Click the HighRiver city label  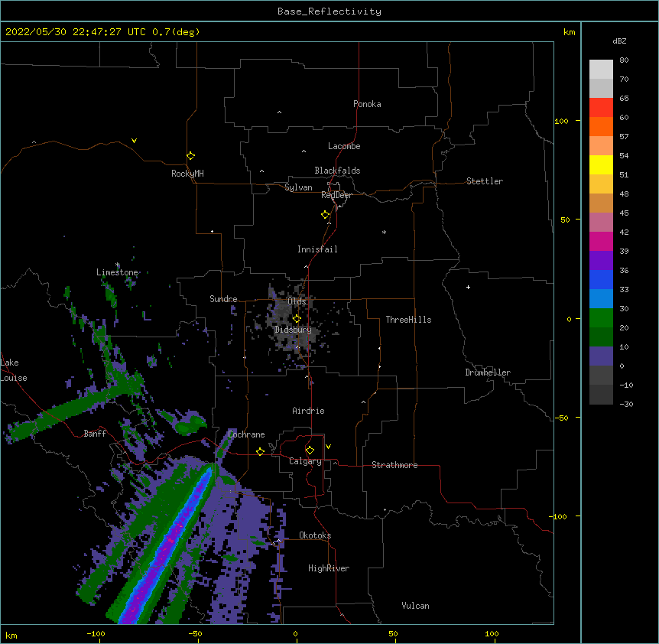point(329,568)
